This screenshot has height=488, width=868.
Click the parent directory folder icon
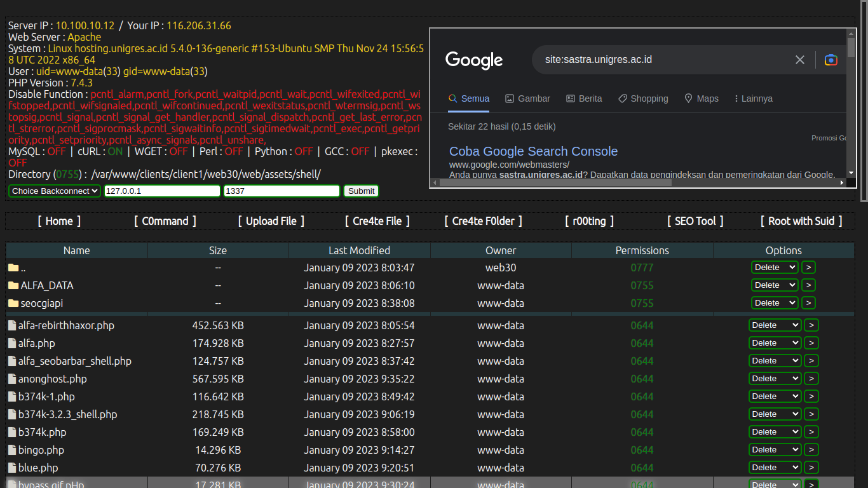tap(13, 268)
